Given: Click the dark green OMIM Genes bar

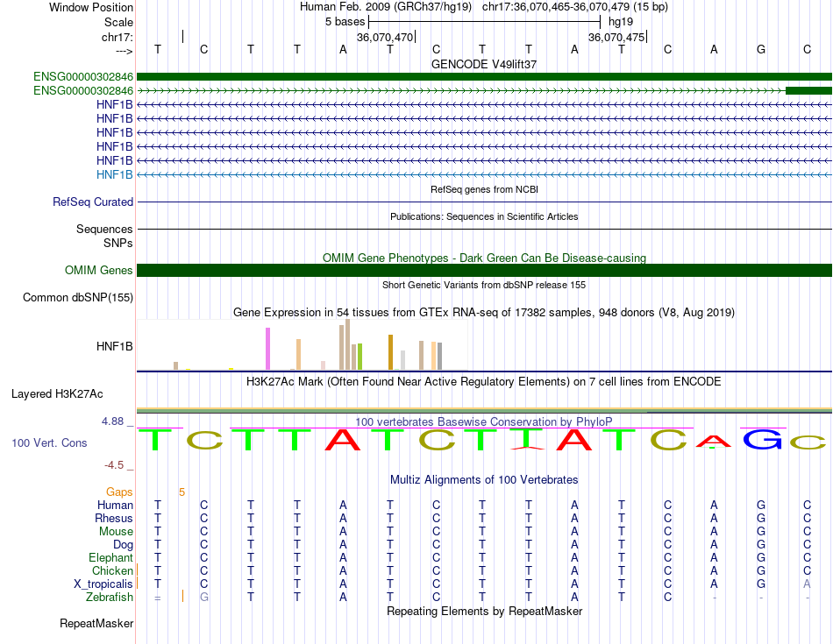Looking at the screenshot, I should pyautogui.click(x=484, y=270).
